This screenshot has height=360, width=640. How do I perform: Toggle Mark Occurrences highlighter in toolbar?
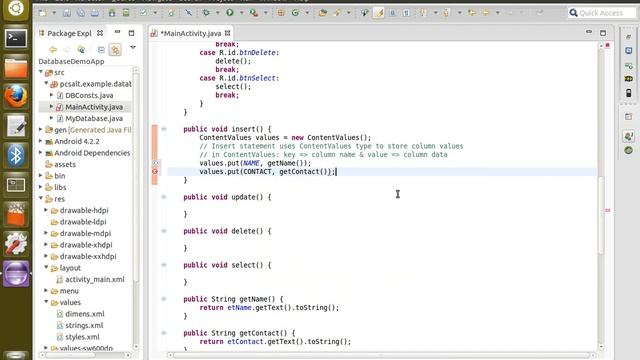379,13
